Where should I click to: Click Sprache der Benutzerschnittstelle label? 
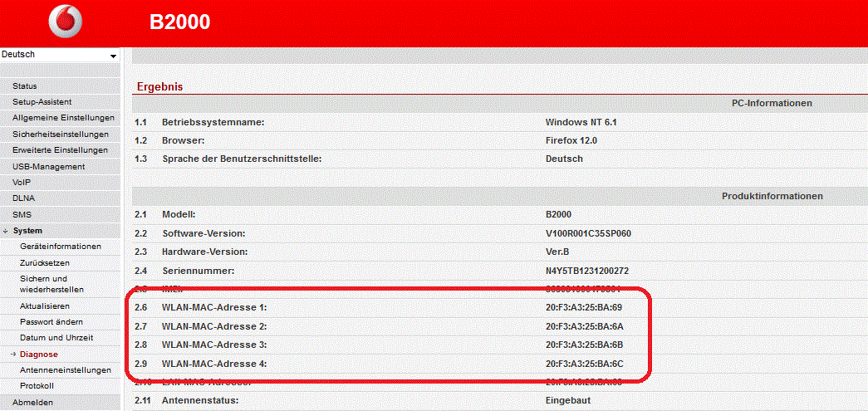click(242, 159)
